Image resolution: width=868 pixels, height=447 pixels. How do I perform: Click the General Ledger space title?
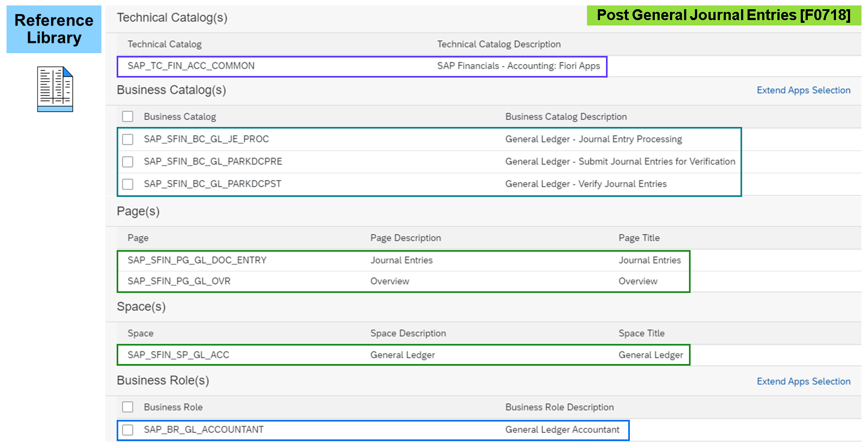[x=650, y=355]
